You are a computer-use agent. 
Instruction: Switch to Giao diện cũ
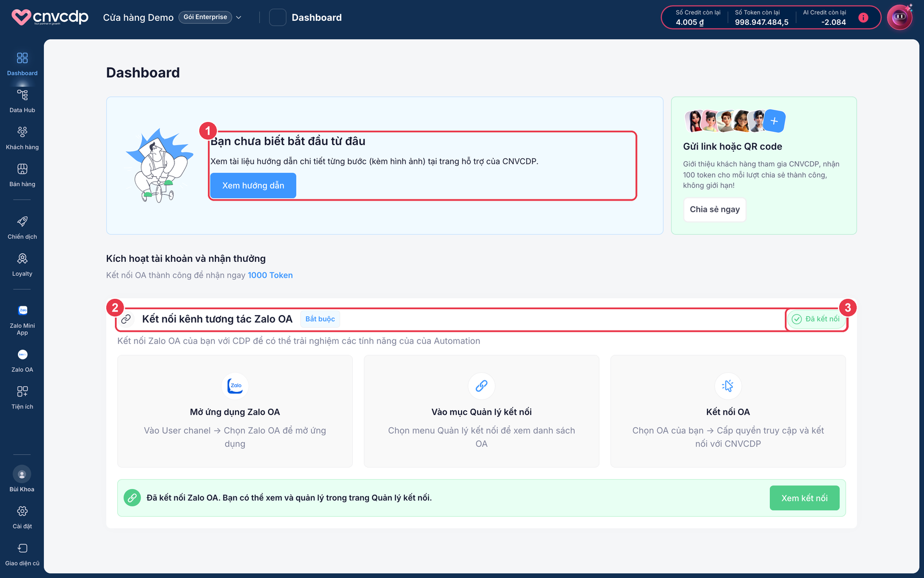coord(22,554)
